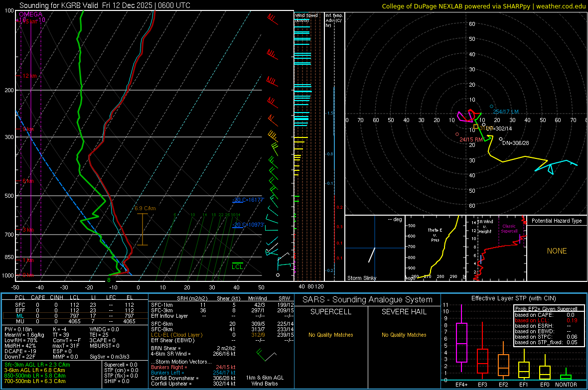Image resolution: width=588 pixels, height=390 pixels.
Task: Click the LowRH = 78% value
Action: 20,340
